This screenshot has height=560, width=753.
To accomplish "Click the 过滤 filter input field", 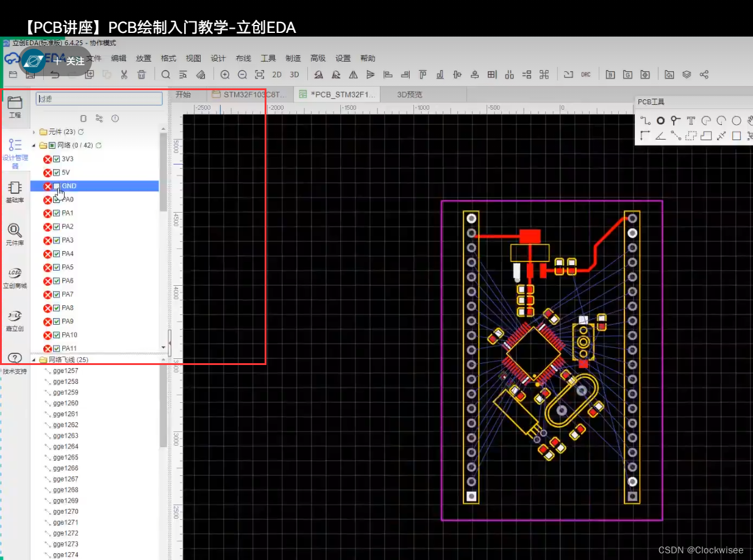I will pyautogui.click(x=99, y=99).
